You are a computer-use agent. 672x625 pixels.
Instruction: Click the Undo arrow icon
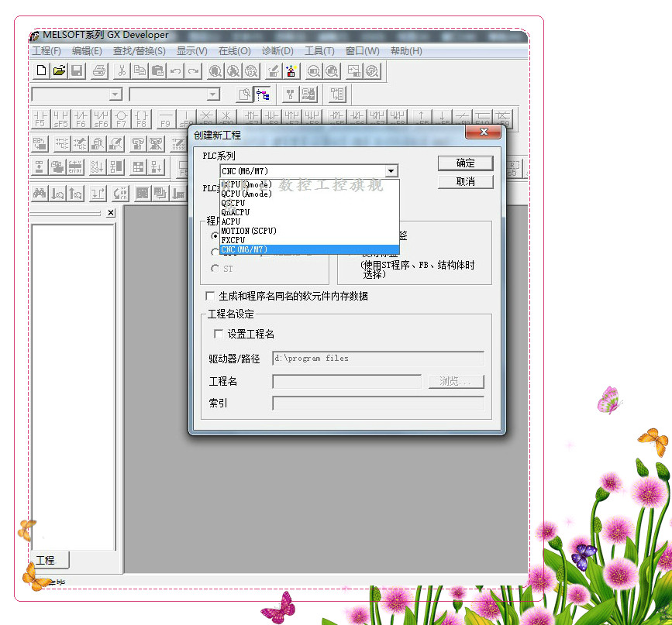pos(175,70)
